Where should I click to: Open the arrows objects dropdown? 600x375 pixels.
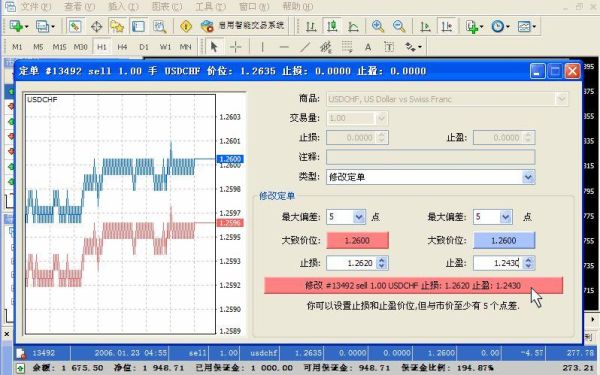click(x=413, y=47)
